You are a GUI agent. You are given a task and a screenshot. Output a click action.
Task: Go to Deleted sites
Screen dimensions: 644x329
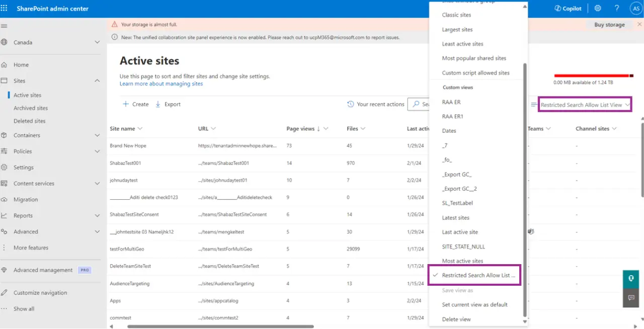click(x=29, y=121)
